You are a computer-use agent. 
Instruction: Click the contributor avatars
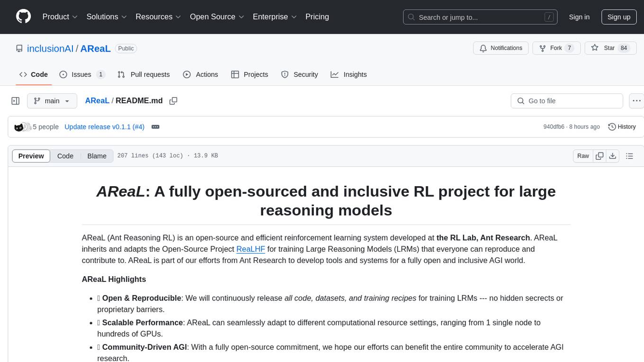click(x=22, y=127)
